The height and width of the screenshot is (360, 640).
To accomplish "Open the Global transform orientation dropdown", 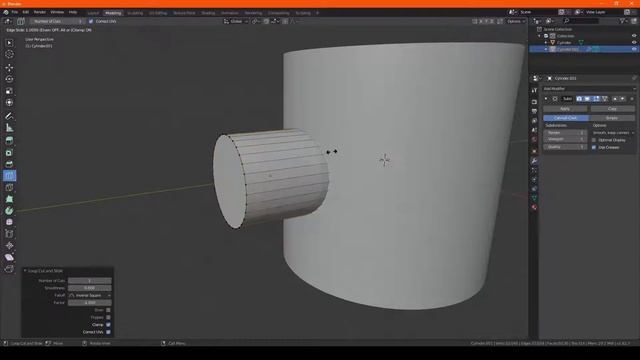I will 236,21.
